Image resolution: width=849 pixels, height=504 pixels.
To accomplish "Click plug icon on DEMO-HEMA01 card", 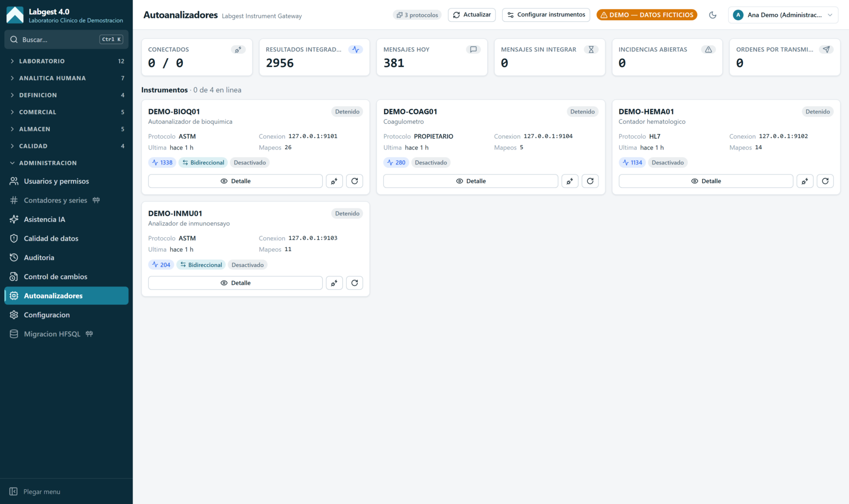I will (x=805, y=181).
